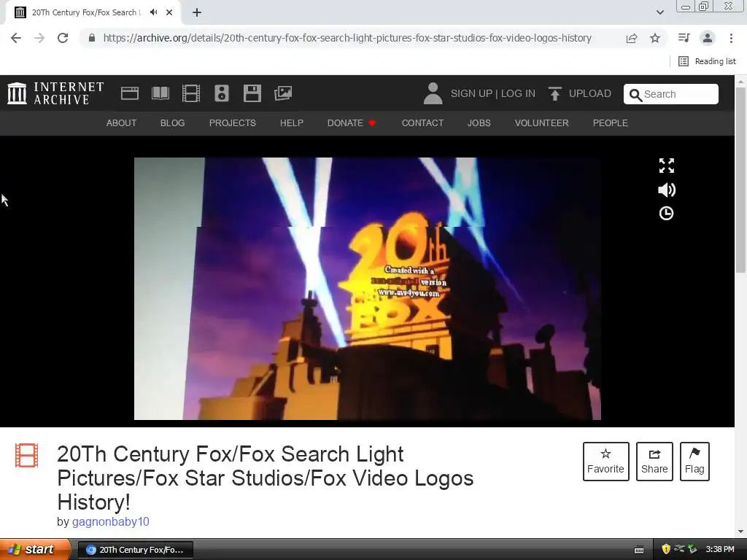
Task: Favorite this item
Action: pos(605,462)
